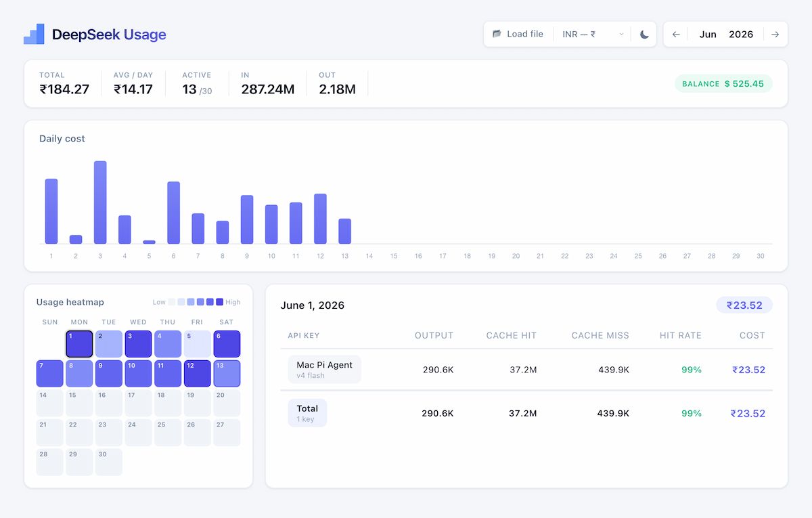
Task: Select empty heatmap cell for June 14
Action: click(50, 403)
